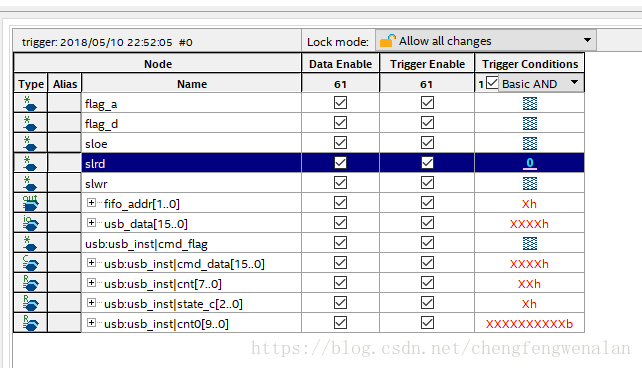Click the node type icon for flag_a
Viewport: 642px width, 368px height.
tap(29, 104)
